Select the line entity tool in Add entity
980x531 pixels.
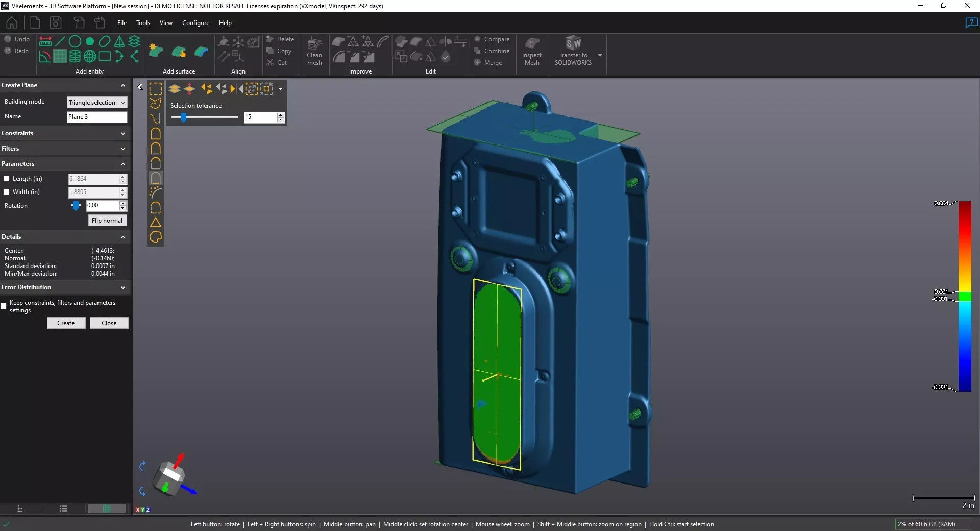click(x=60, y=41)
